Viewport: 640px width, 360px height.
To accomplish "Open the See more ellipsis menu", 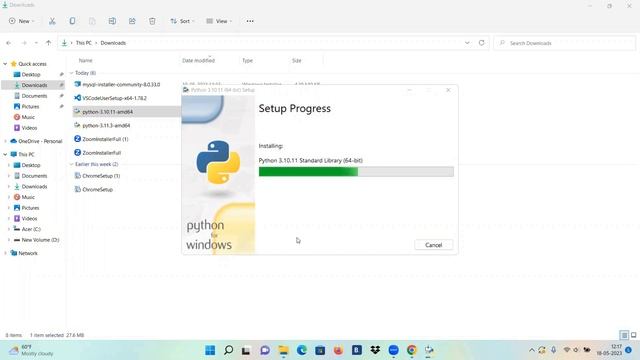I will (x=250, y=21).
